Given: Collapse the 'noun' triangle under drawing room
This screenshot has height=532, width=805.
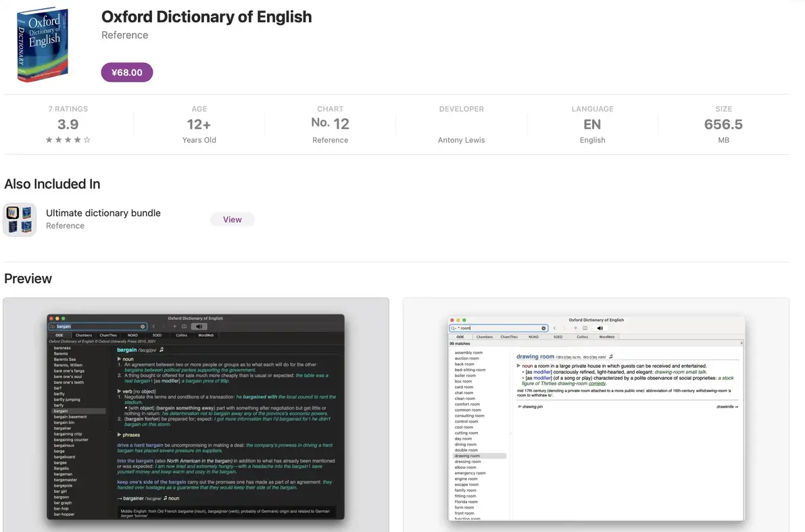Looking at the screenshot, I should click(518, 366).
